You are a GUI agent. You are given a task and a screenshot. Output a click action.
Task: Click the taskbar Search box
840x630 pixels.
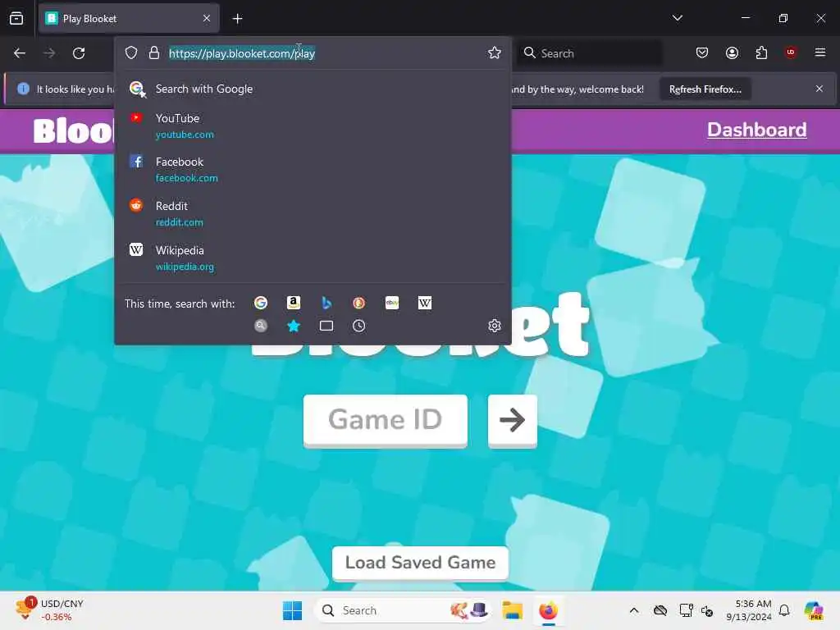(403, 610)
